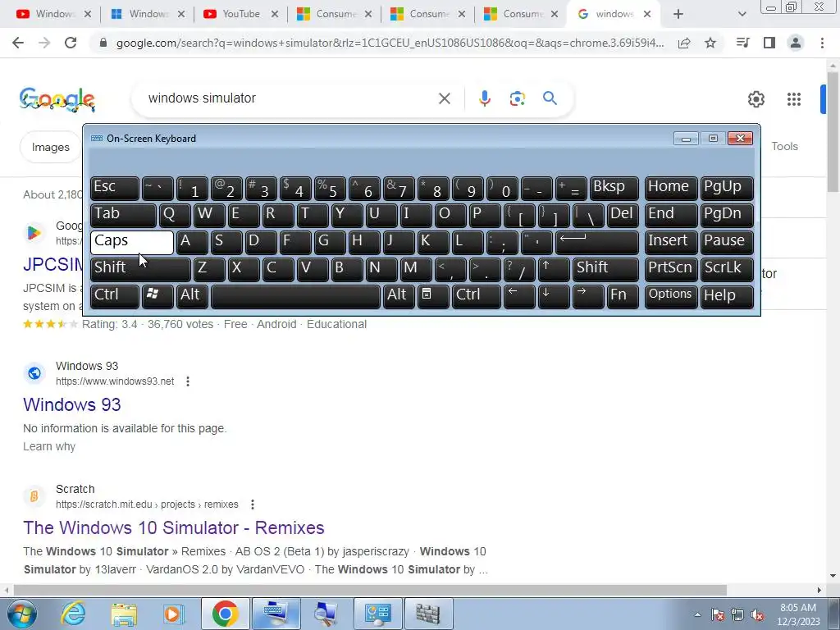This screenshot has height=630, width=840.
Task: Click the space bar on the keyboard
Action: [x=295, y=296]
